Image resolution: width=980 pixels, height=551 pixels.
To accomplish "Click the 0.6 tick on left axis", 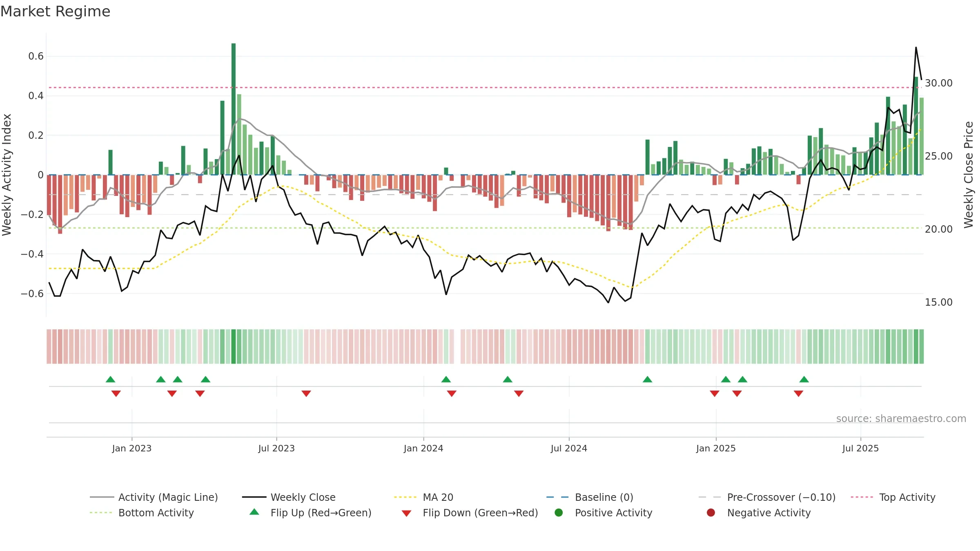I will (36, 56).
